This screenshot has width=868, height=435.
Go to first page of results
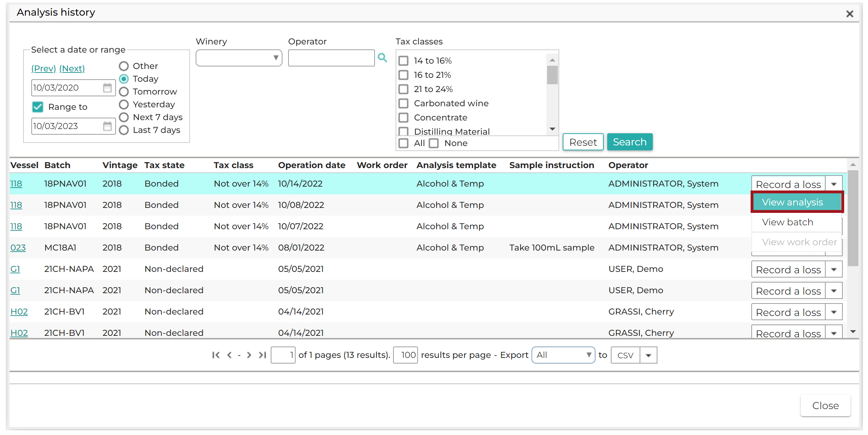216,355
